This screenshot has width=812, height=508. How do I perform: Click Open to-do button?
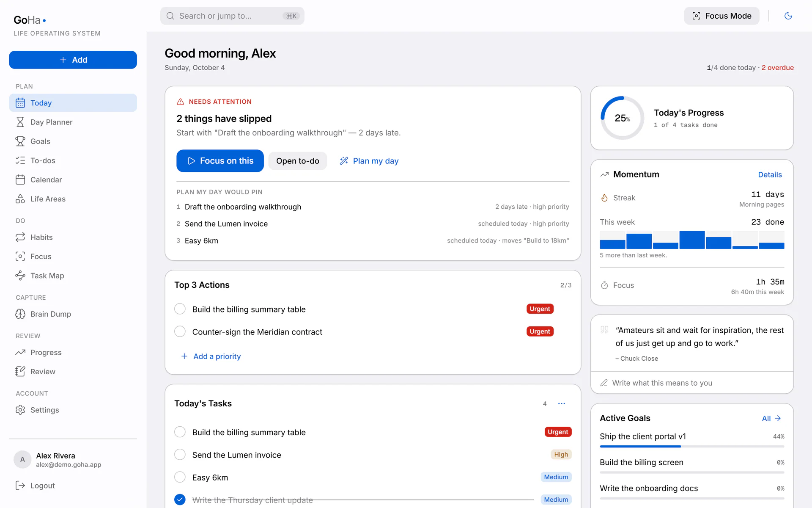click(297, 161)
